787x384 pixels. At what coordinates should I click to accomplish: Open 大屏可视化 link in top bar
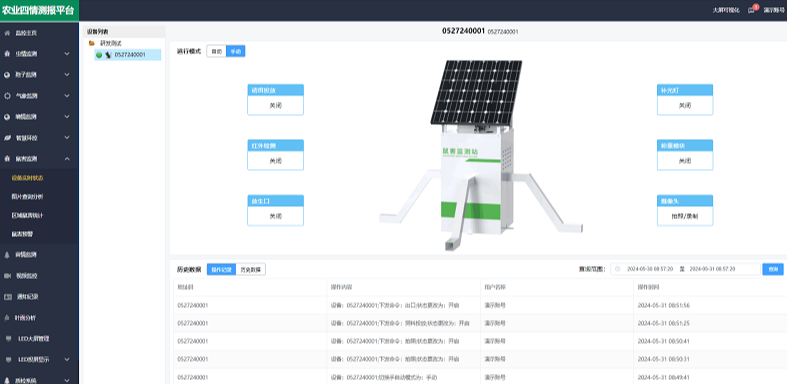pyautogui.click(x=726, y=10)
